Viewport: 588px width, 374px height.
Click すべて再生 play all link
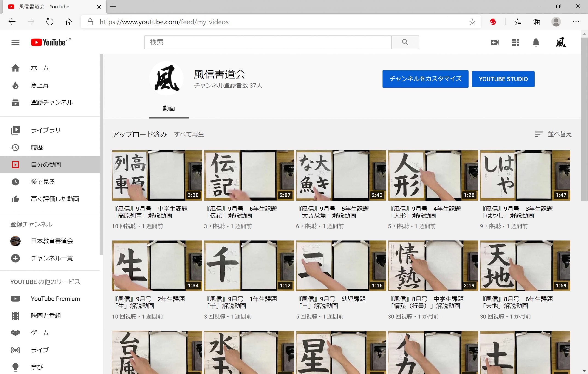point(189,134)
